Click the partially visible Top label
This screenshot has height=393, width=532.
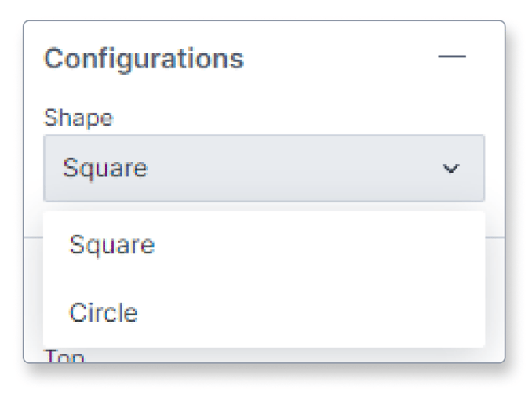65,356
